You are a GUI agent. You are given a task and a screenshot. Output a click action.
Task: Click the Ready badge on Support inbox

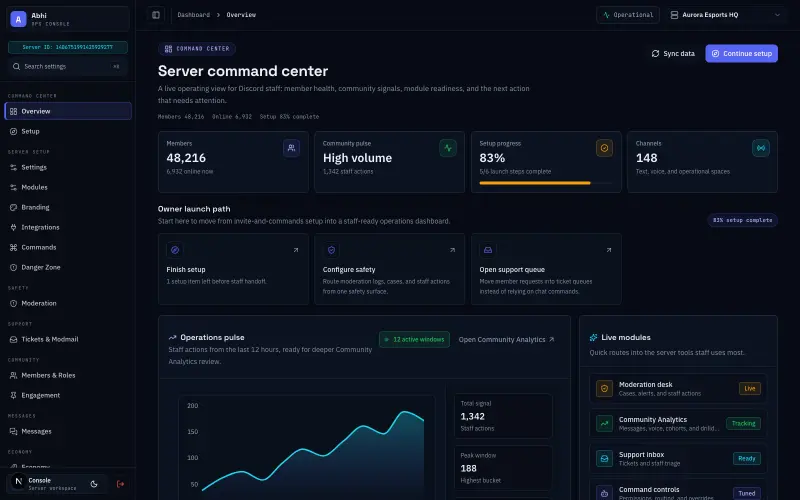[x=746, y=458]
